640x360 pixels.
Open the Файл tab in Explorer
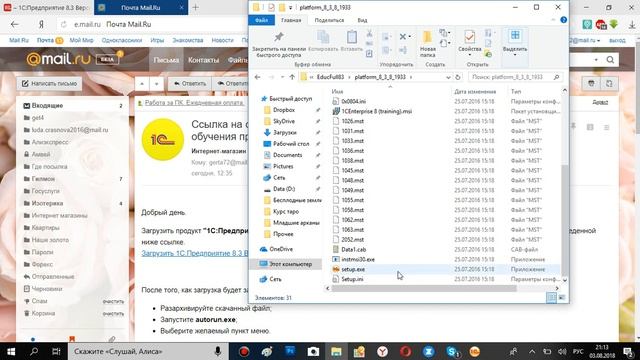tap(261, 20)
